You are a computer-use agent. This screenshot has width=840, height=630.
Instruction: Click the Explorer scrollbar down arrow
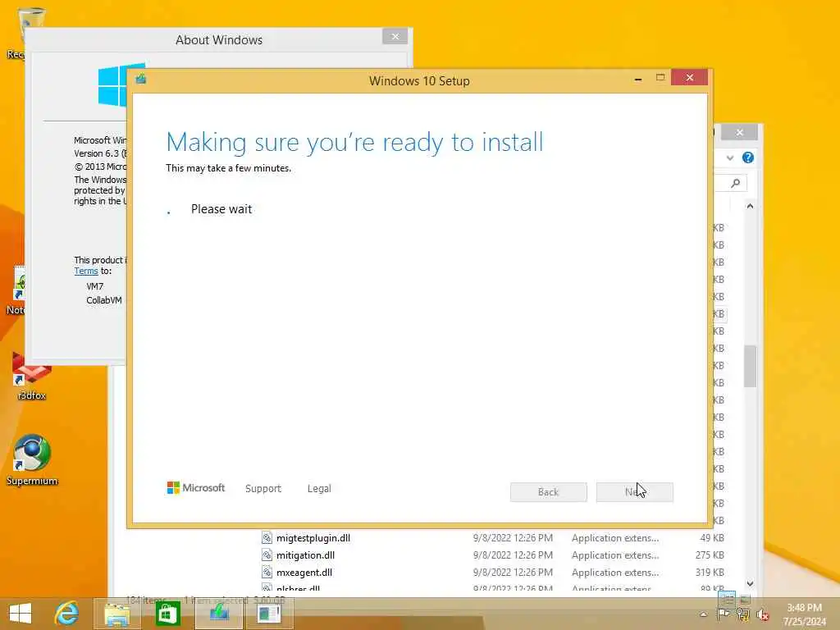coord(750,583)
